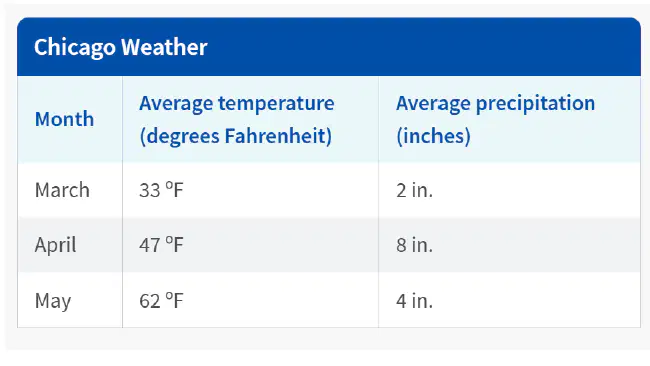The height and width of the screenshot is (366, 650).
Task: Select the March row label
Action: pos(62,190)
